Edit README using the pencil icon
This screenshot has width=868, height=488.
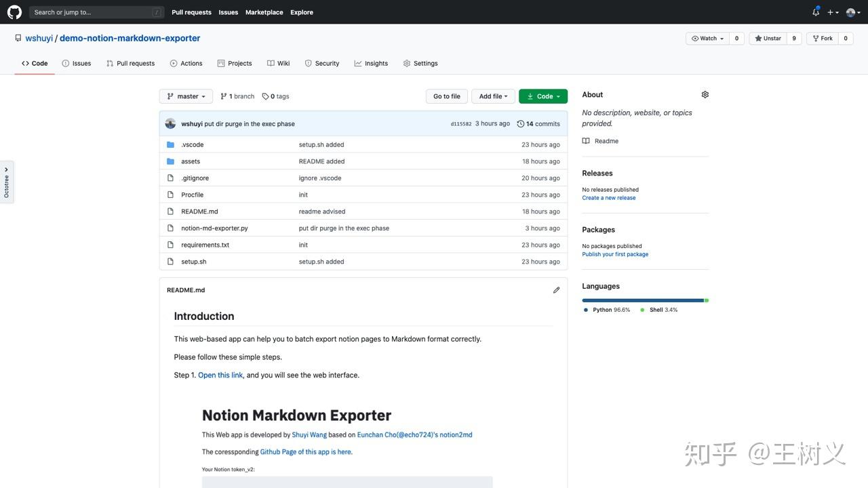(x=556, y=289)
